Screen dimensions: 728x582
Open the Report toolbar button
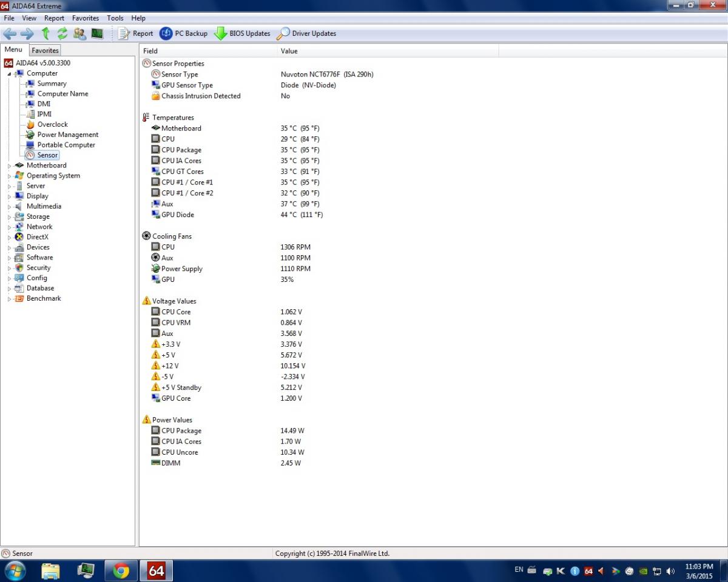(136, 34)
